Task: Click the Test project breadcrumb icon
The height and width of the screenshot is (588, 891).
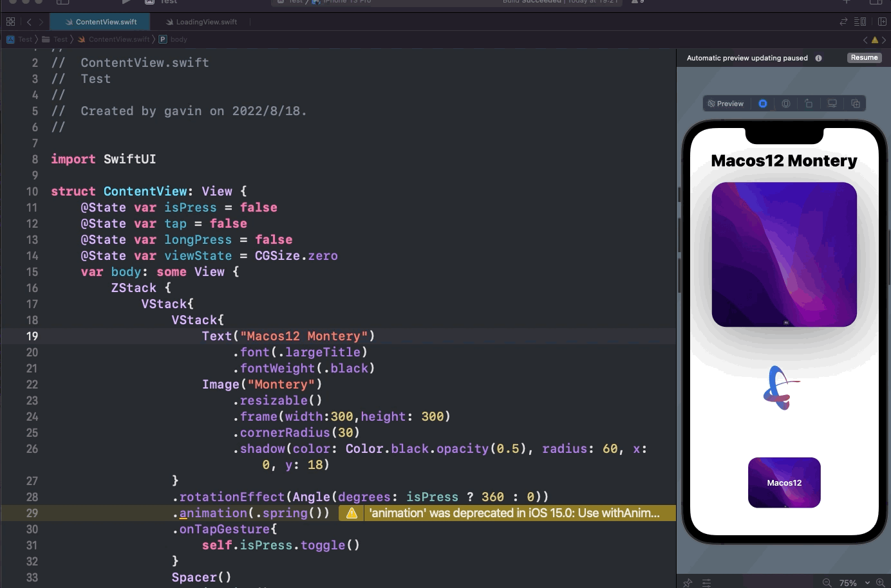Action: [x=10, y=39]
